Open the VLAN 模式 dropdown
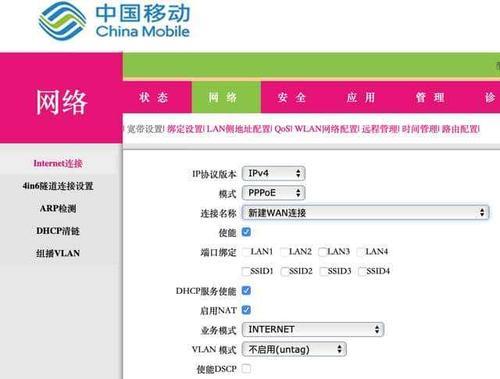500x379 pixels. [294, 349]
